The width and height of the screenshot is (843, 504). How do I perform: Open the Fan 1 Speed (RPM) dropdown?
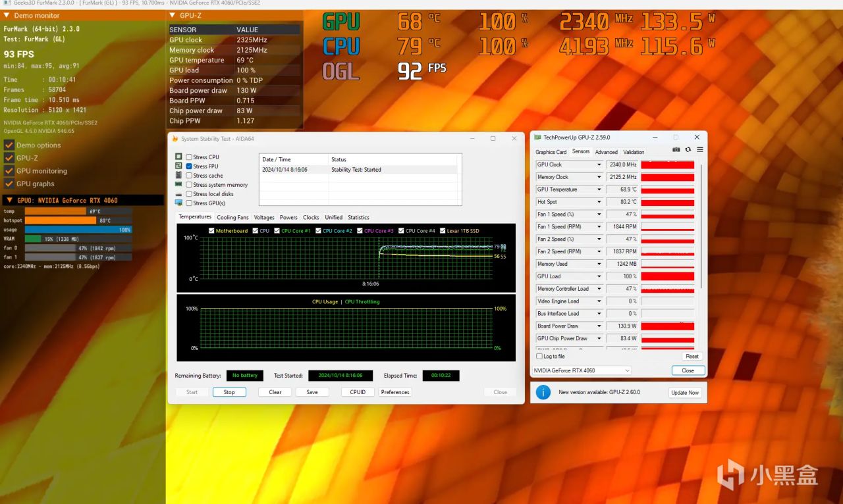click(x=599, y=227)
